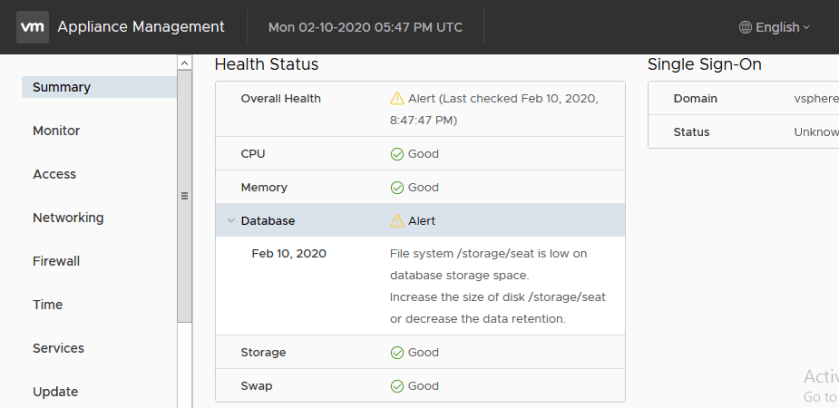Collapse the Database health row chevron
839x408 pixels.
point(230,220)
